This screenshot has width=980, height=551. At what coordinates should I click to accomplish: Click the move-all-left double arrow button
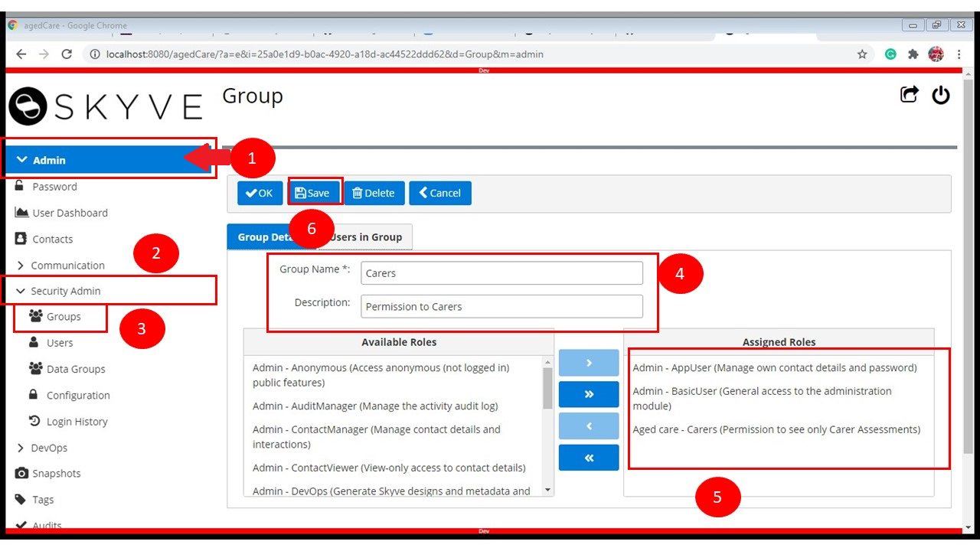[589, 457]
